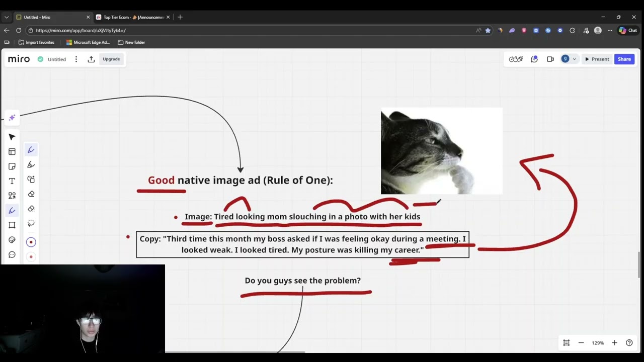Click the Present button

597,59
